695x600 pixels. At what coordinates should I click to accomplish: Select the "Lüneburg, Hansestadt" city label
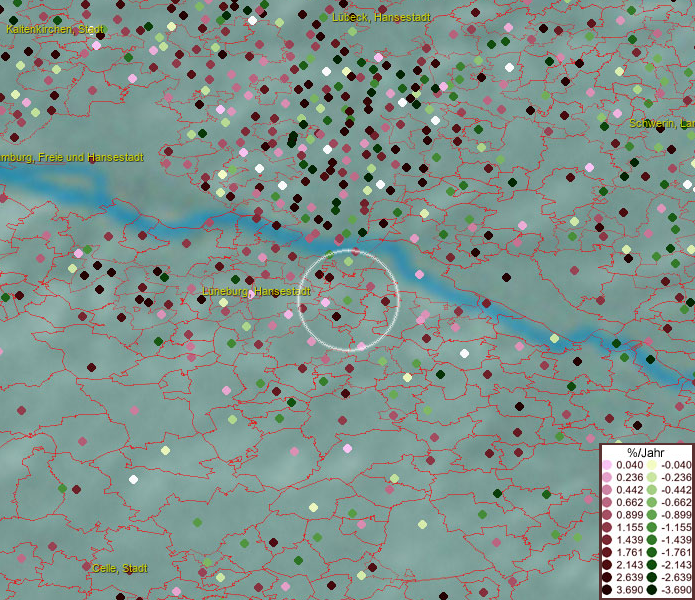[x=256, y=291]
